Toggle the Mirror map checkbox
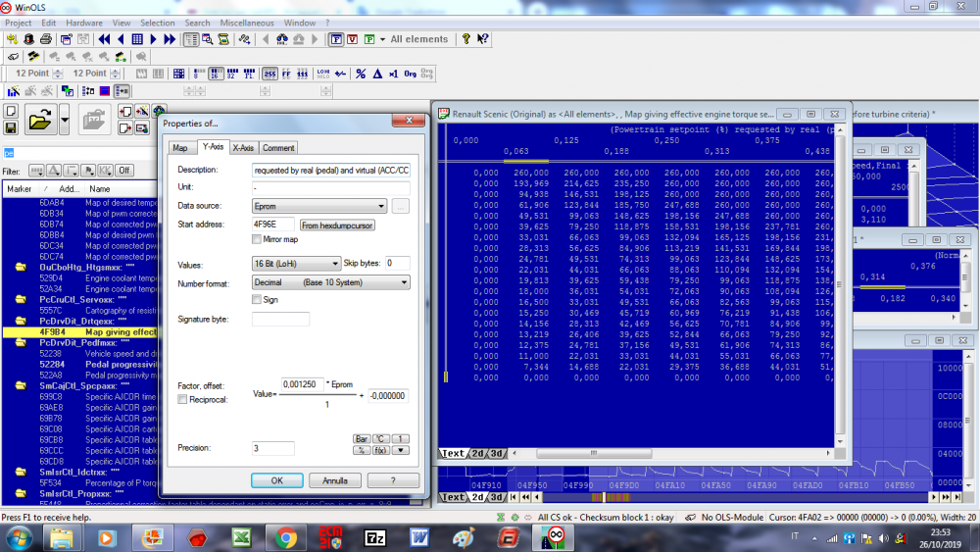Screen dimensions: 980x552 tap(256, 239)
